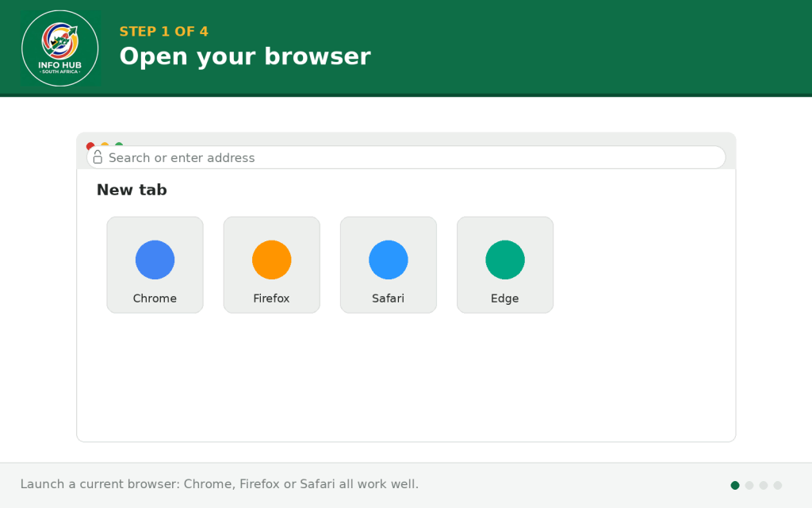Close the mock browser with red button
This screenshot has width=812, height=508.
point(90,144)
